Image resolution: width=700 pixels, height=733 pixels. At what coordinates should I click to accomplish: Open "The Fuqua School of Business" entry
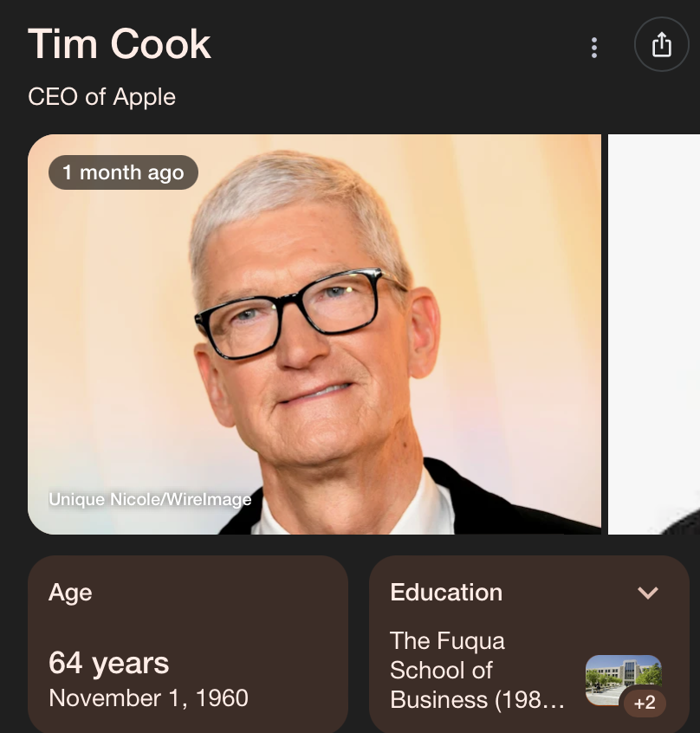pos(476,670)
